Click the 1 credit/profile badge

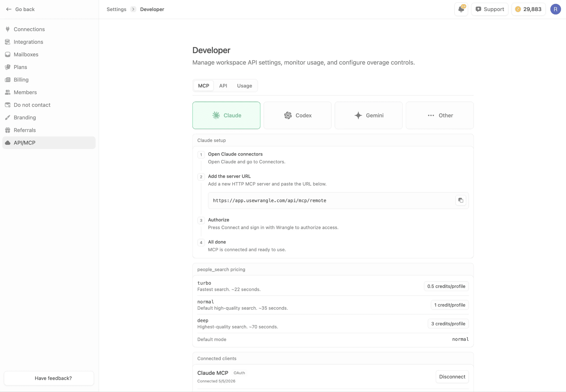click(x=450, y=305)
